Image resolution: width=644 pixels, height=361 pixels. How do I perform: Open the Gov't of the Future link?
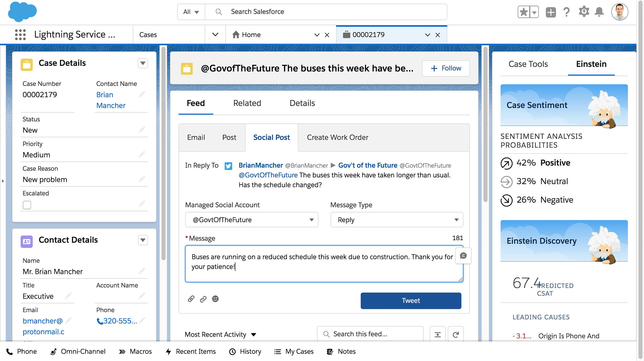click(368, 165)
